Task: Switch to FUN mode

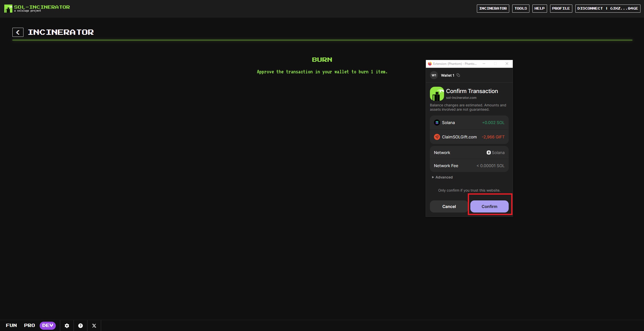Action: pos(11,325)
